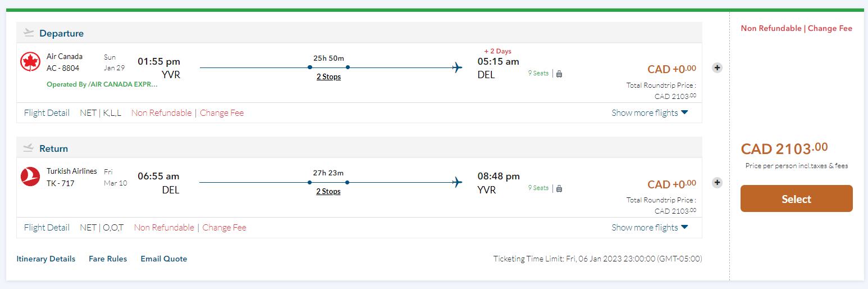Viewport: 868px width, 289px height.
Task: Open the Fare Rules tab
Action: click(108, 259)
